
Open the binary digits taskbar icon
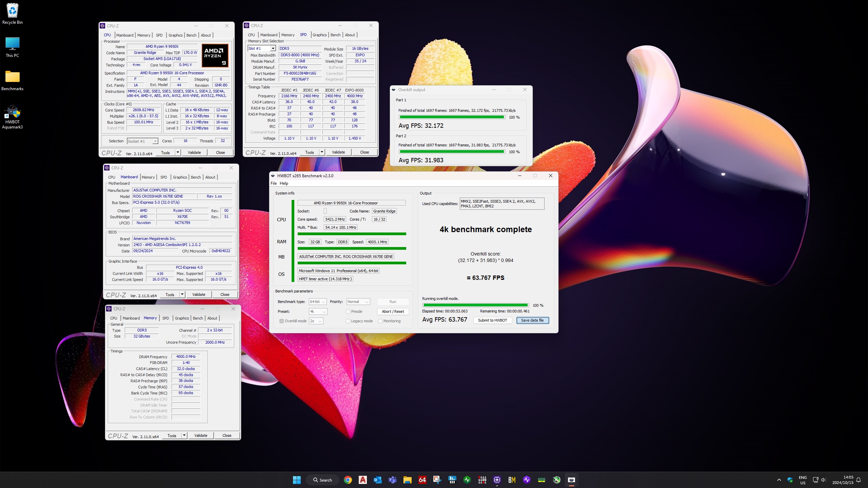[x=482, y=480]
